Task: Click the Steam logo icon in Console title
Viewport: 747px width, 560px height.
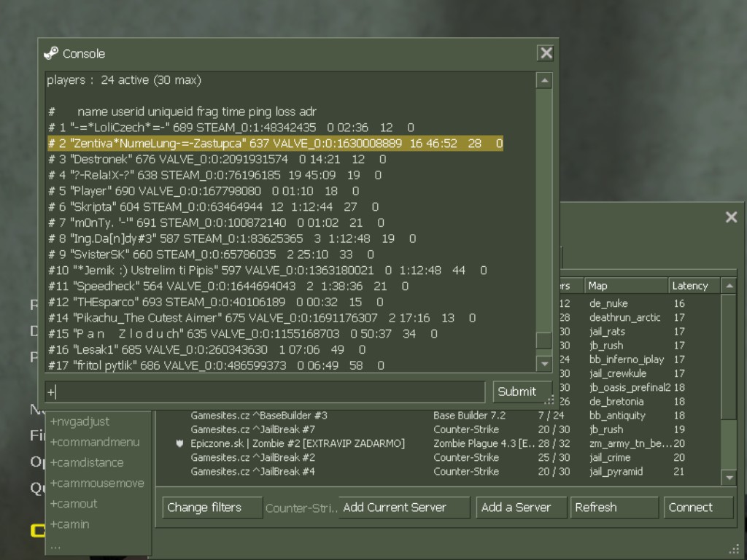Action: coord(50,53)
